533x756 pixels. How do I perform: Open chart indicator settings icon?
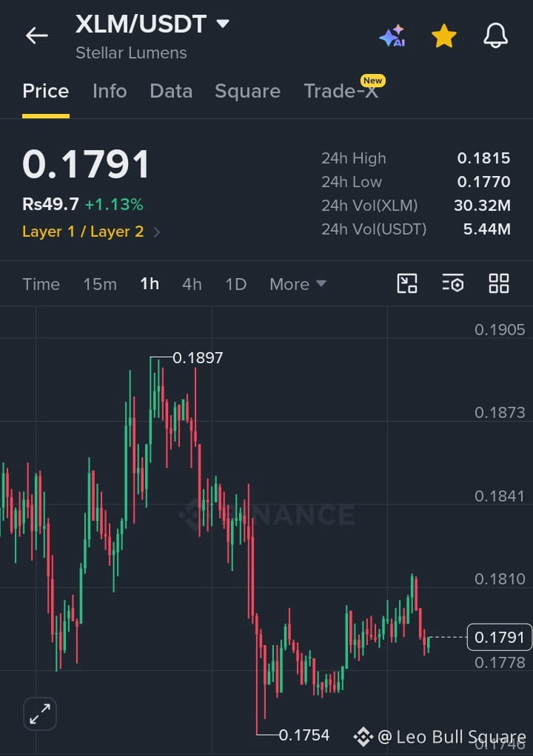click(453, 283)
